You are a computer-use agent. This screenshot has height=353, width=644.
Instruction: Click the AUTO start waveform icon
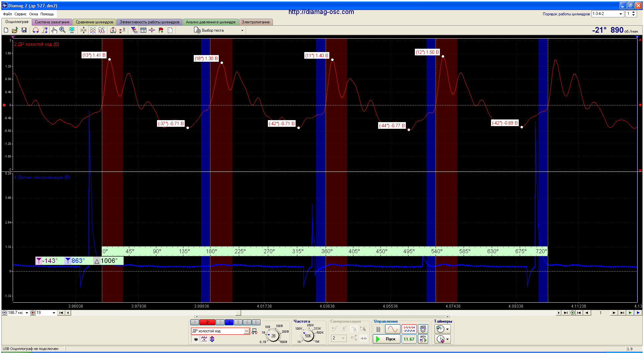pyautogui.click(x=423, y=339)
